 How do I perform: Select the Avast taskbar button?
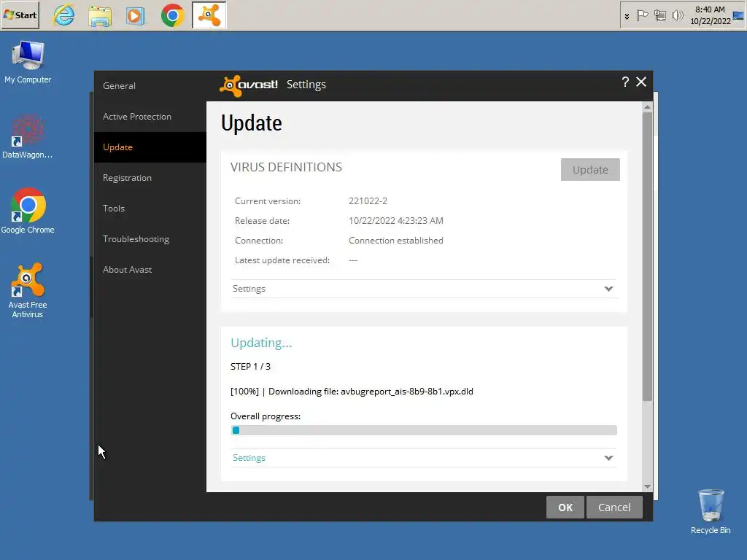point(209,15)
